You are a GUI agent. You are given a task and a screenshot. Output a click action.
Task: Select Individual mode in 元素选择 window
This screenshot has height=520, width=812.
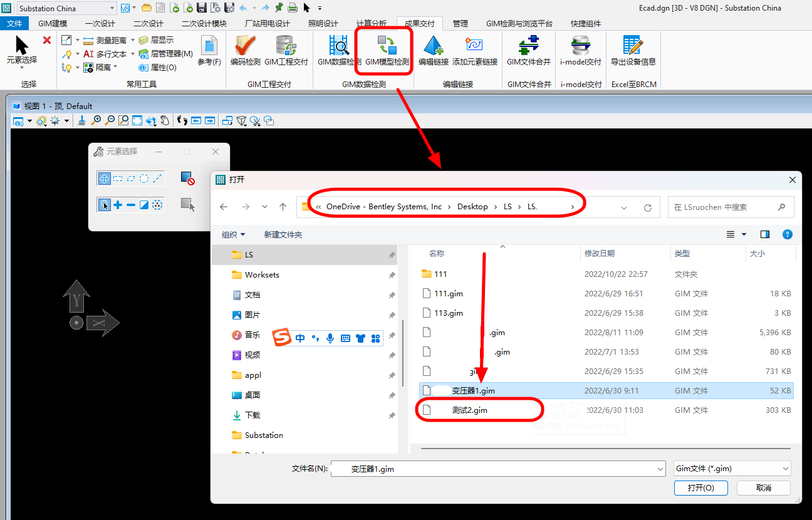point(105,179)
